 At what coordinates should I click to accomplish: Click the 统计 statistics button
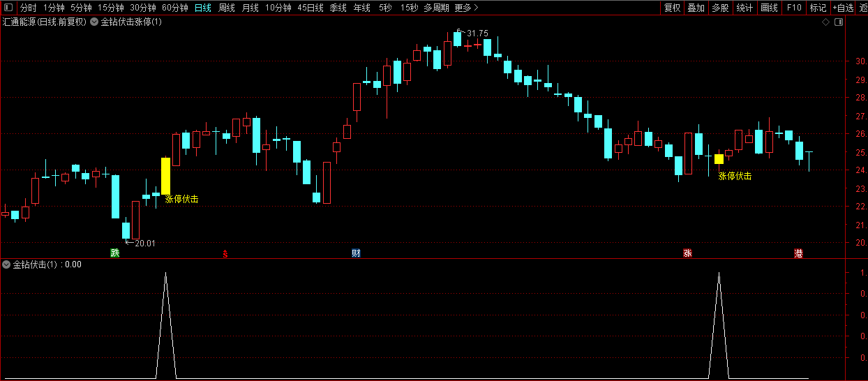[x=744, y=8]
